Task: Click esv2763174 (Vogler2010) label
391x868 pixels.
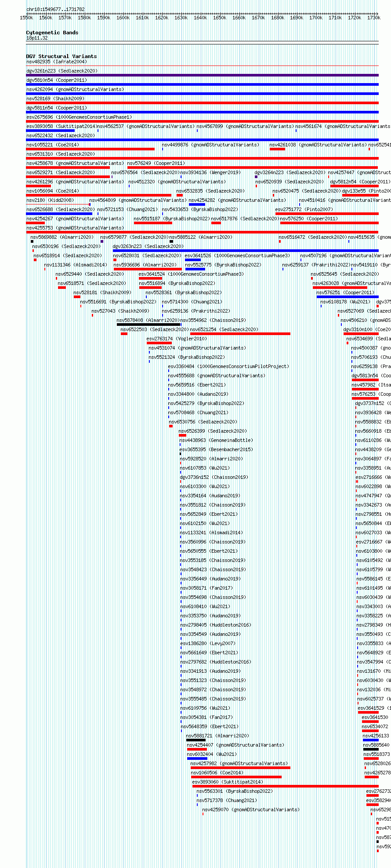Action: tap(177, 339)
